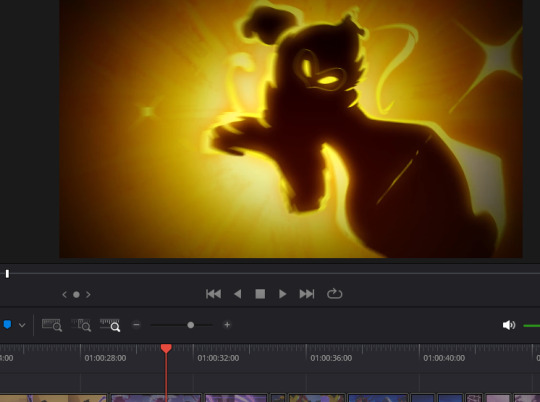Viewport: 540px width, 402px height.
Task: Select detail zoom view
Action: 81,325
